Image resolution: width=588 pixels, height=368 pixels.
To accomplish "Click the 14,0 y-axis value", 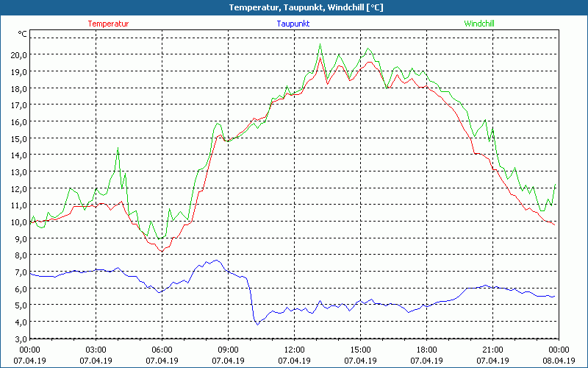I will click(19, 155).
